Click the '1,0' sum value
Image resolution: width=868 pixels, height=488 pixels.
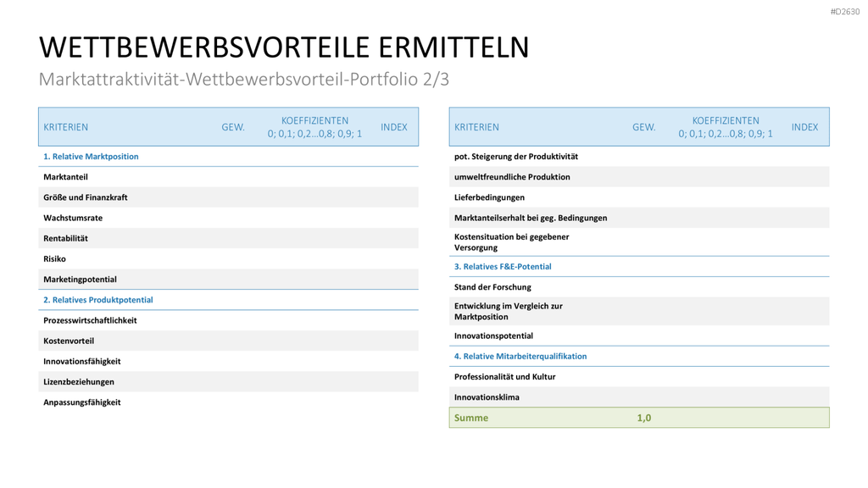[x=644, y=418]
